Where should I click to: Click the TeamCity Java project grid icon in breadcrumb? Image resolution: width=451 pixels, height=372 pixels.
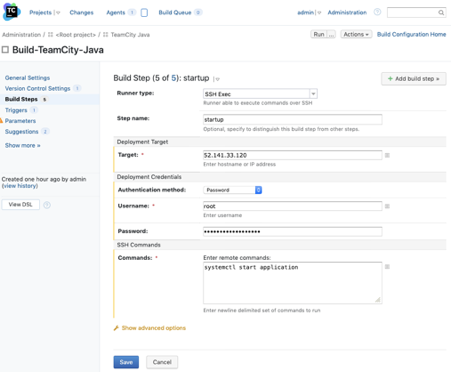pyautogui.click(x=106, y=35)
